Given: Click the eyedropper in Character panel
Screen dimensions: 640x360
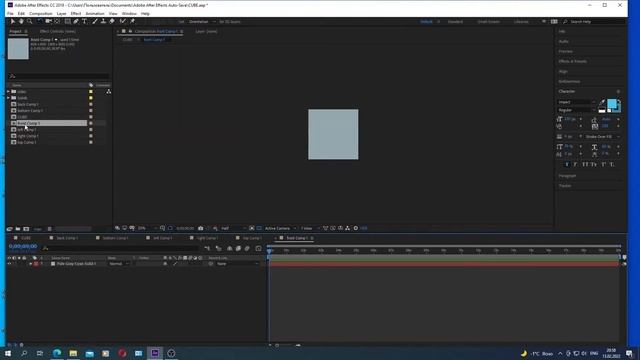Looking at the screenshot, I should 602,102.
